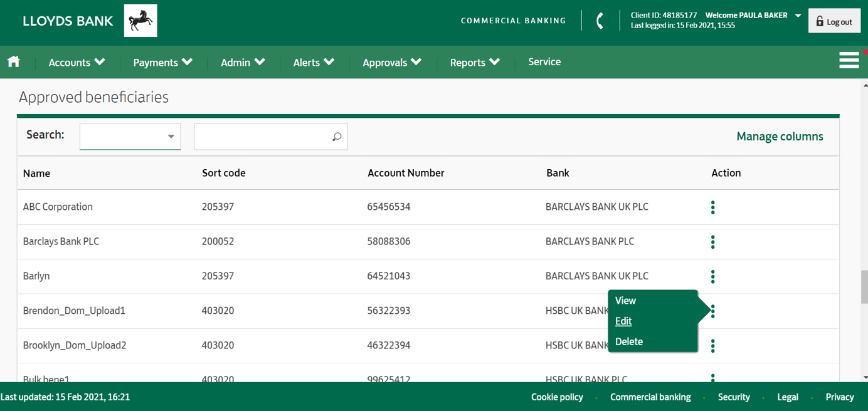Click the BARCLAYS BANK PLC bank cell
This screenshot has width=868, height=411.
point(590,242)
